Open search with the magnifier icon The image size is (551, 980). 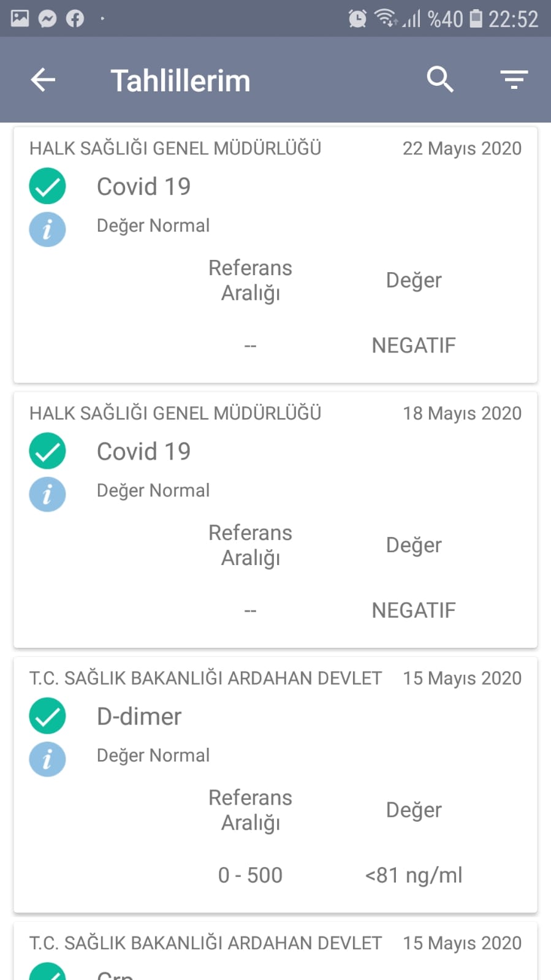tap(440, 80)
